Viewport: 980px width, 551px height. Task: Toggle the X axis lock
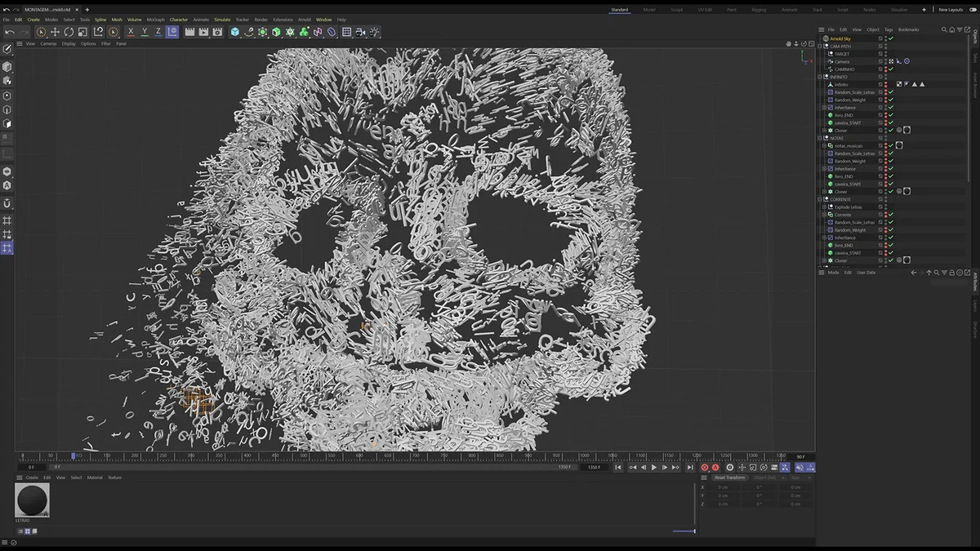(131, 32)
